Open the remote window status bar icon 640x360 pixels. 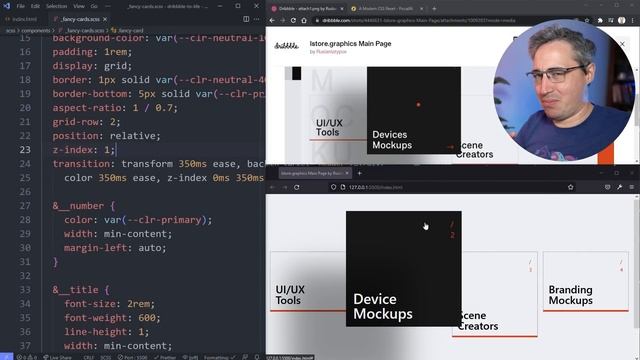[x=6, y=357]
